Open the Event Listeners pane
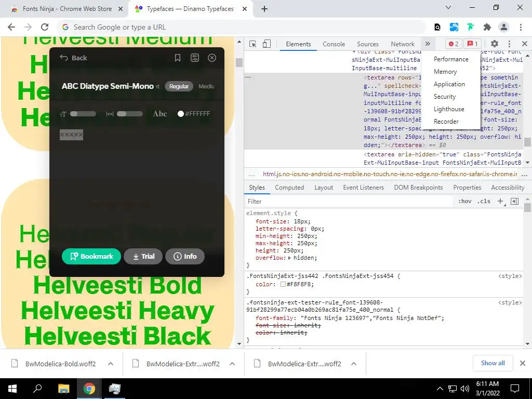The height and width of the screenshot is (399, 532). tap(363, 188)
